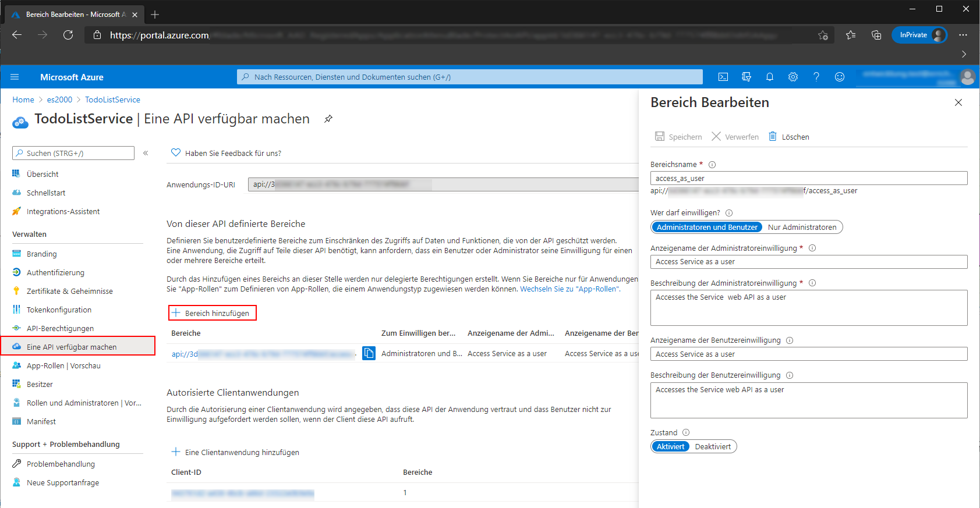Click Verwerfen to discard changes

click(735, 137)
